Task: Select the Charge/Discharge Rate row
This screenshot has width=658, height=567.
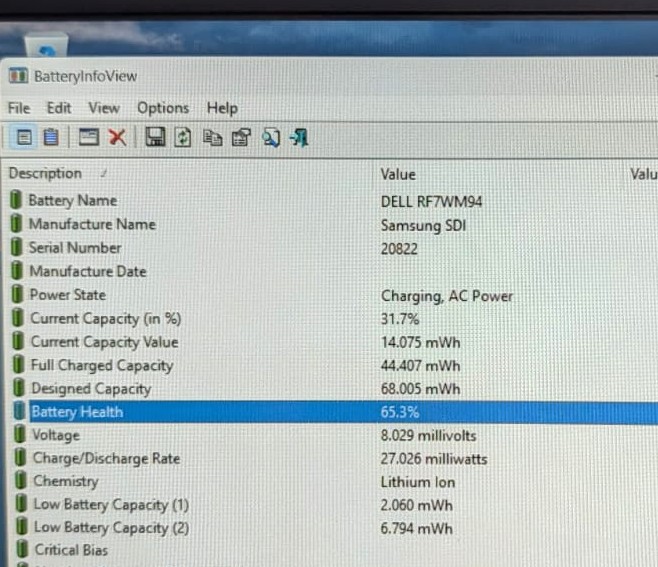Action: pos(334,458)
